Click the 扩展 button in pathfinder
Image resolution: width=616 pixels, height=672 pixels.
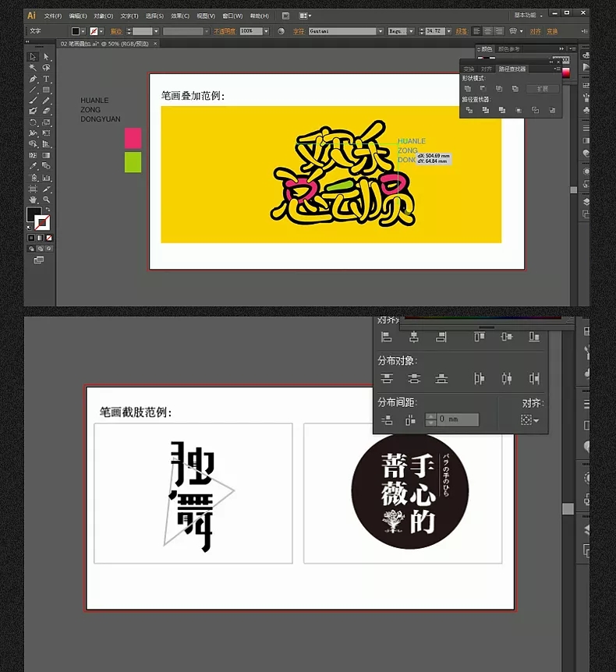click(x=542, y=89)
